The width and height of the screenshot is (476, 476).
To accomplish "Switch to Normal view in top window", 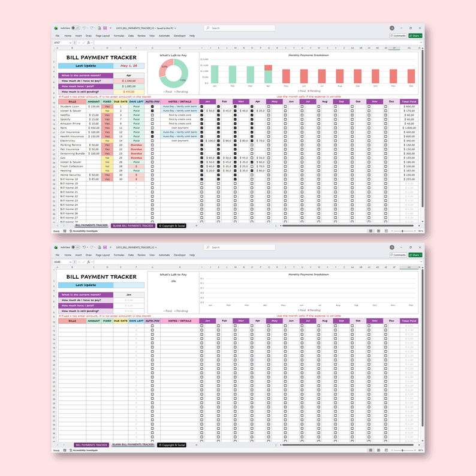I will (x=370, y=231).
